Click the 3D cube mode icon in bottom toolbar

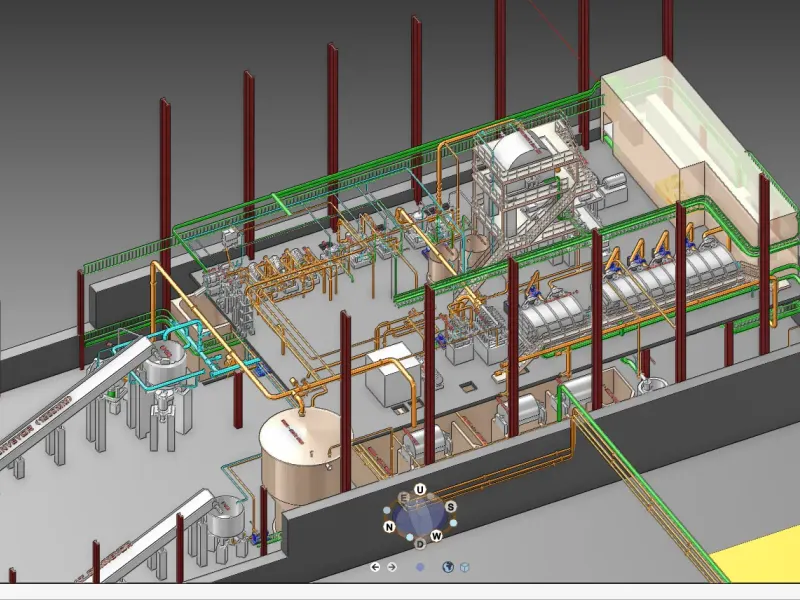[x=464, y=568]
